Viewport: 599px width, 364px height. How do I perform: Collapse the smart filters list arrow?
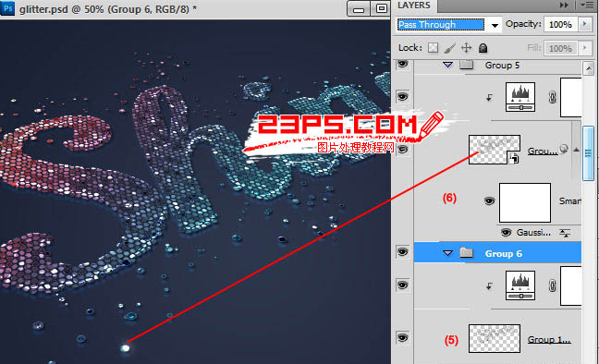pyautogui.click(x=576, y=150)
